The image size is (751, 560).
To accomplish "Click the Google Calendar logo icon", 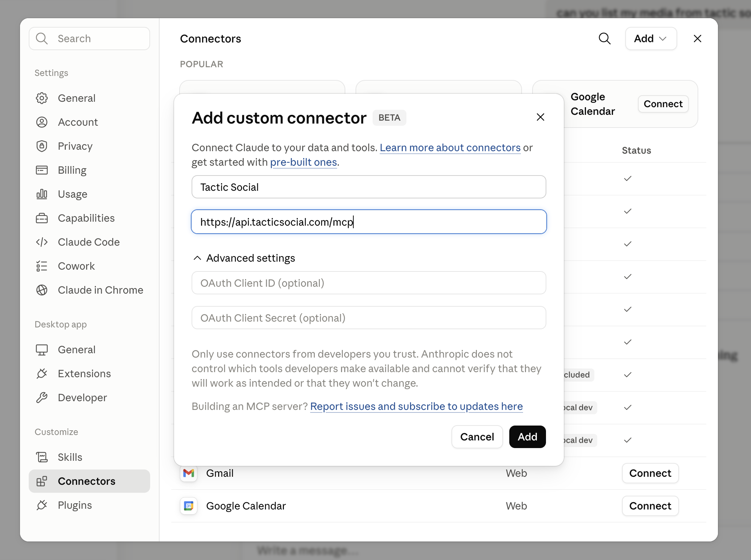I will [x=189, y=506].
